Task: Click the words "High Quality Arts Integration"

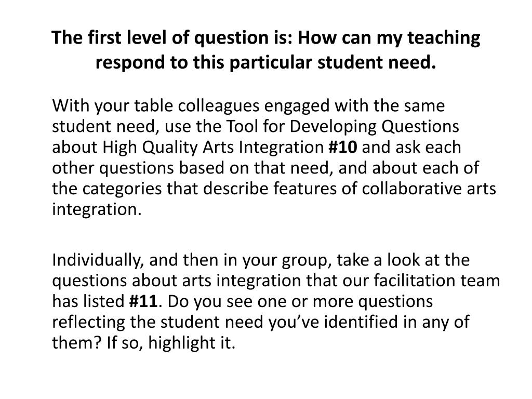Action: pyautogui.click(x=214, y=148)
